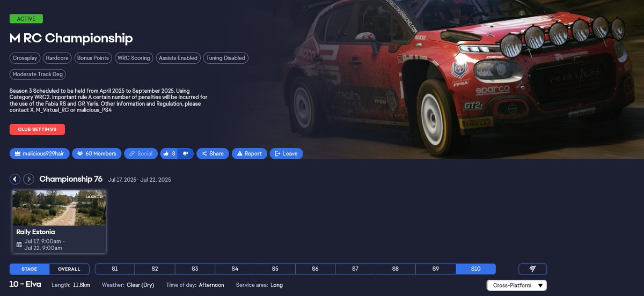Share this club
The height and width of the screenshot is (296, 644).
pyautogui.click(x=213, y=153)
